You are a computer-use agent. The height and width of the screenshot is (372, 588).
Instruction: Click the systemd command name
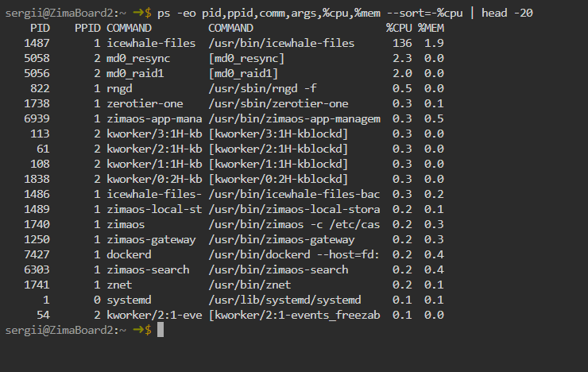click(x=129, y=300)
